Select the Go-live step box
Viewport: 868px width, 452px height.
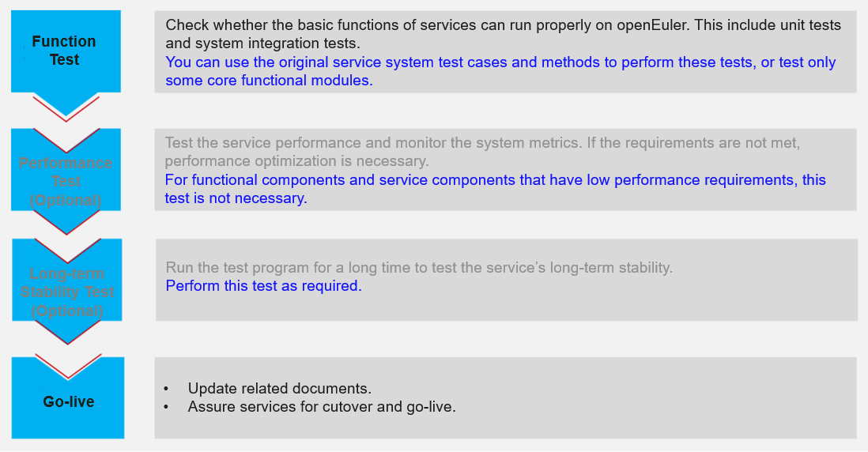click(68, 401)
